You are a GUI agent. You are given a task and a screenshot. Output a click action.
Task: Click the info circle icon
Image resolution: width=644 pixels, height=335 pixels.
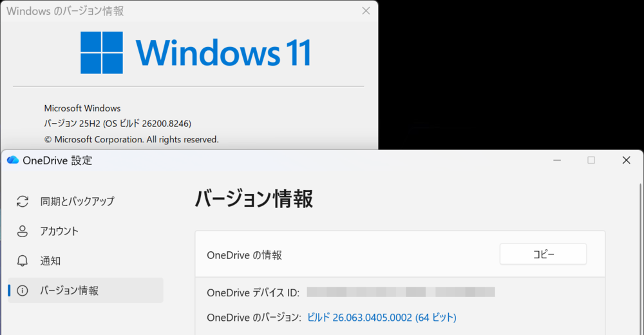pos(22,291)
